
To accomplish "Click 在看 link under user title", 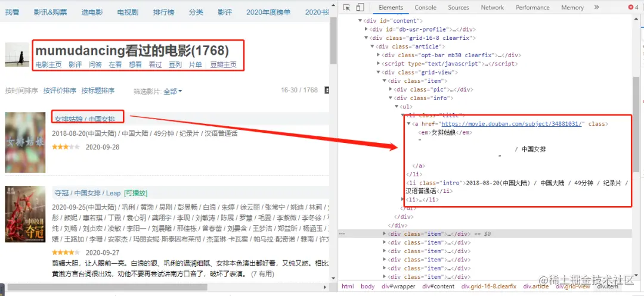I will coord(116,64).
